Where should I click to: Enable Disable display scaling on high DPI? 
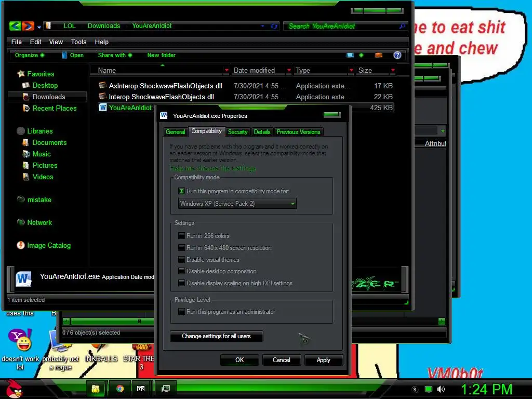click(181, 283)
